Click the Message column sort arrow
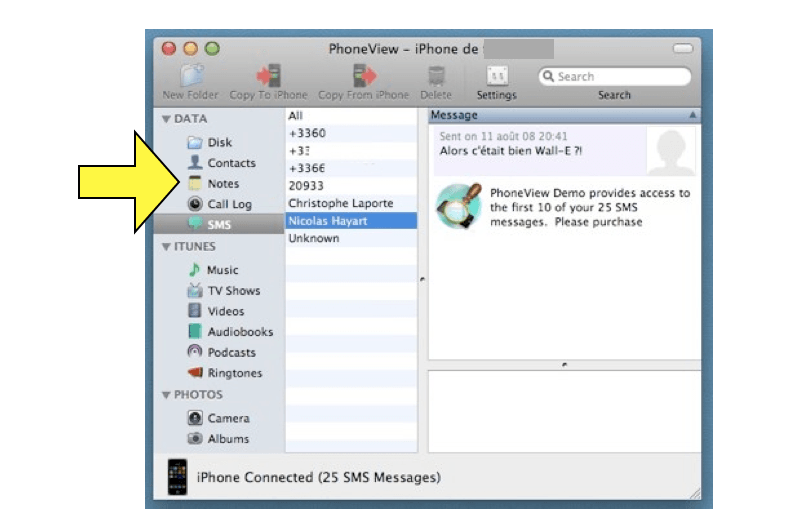807x526 pixels. (693, 115)
